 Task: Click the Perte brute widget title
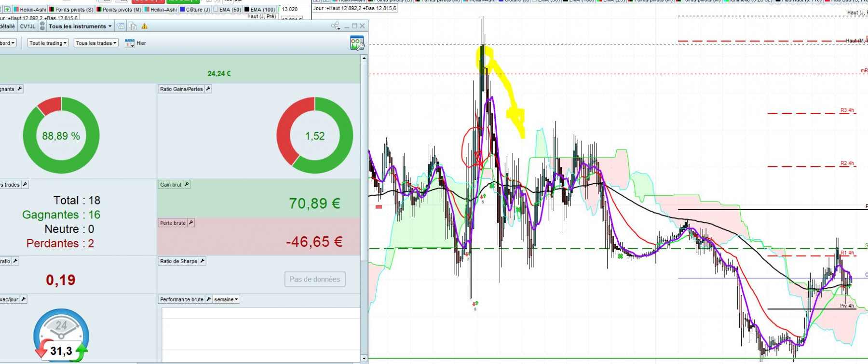(x=173, y=223)
